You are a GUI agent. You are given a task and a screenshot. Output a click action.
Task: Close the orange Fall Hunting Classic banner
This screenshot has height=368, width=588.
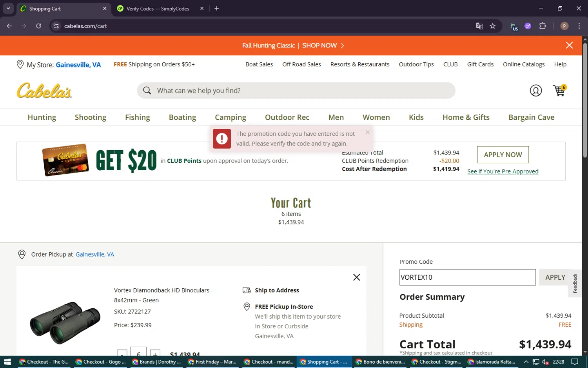pos(569,46)
